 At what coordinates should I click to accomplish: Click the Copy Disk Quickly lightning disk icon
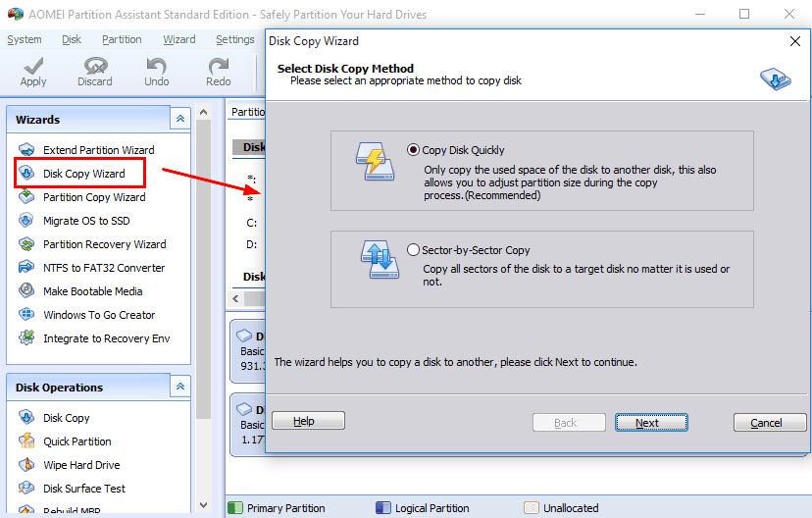tap(375, 162)
